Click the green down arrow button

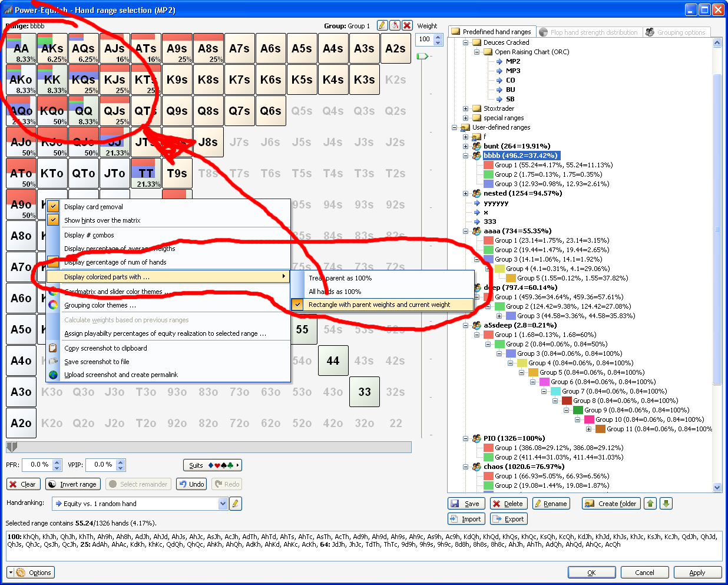666,504
